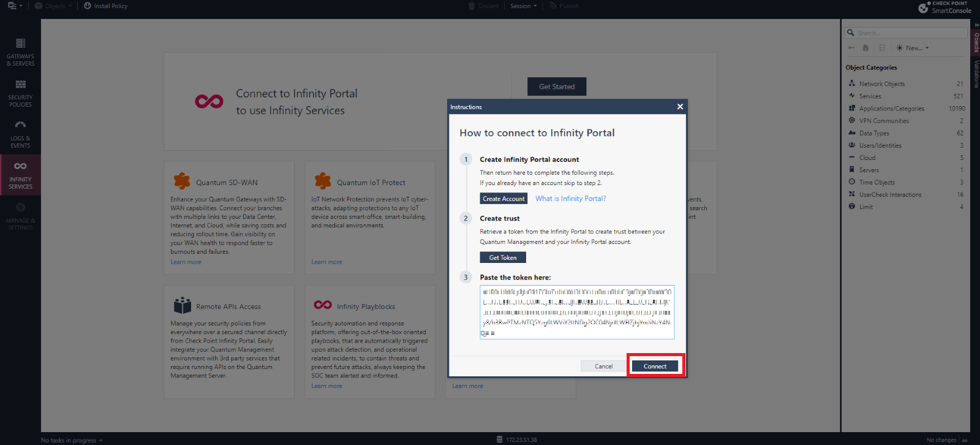Screen dimensions: 980x445
Task: Open Logs & Events sidebar view
Action: pyautogui.click(x=20, y=134)
